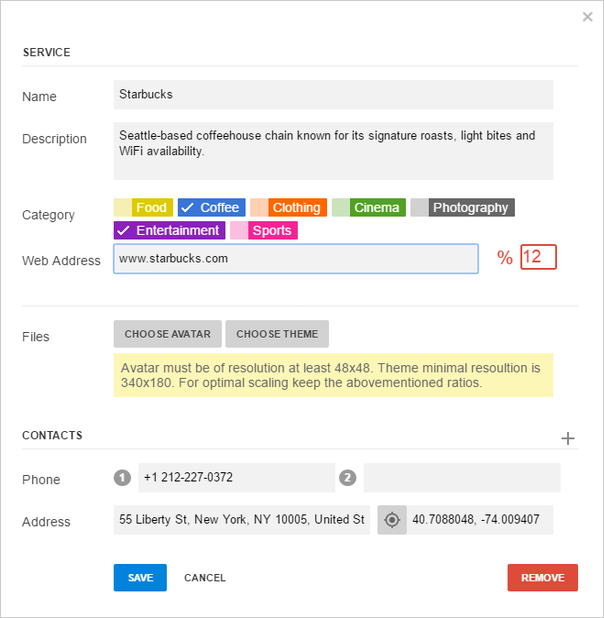Click the coordinates field with 40.7088048
604x618 pixels.
tap(480, 520)
